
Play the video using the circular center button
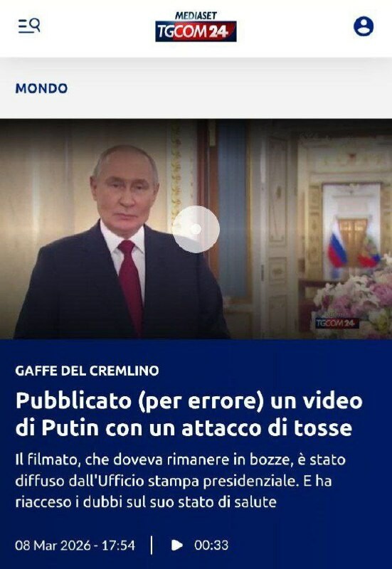196,229
